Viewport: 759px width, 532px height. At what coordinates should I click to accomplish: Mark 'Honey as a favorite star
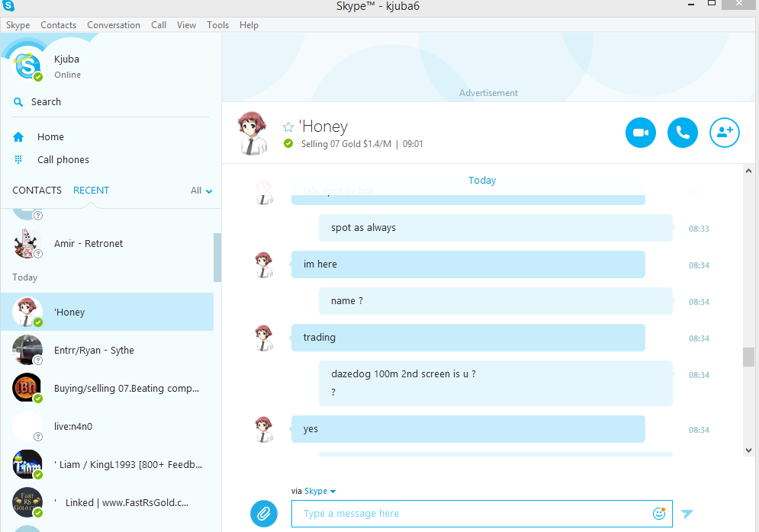(288, 127)
